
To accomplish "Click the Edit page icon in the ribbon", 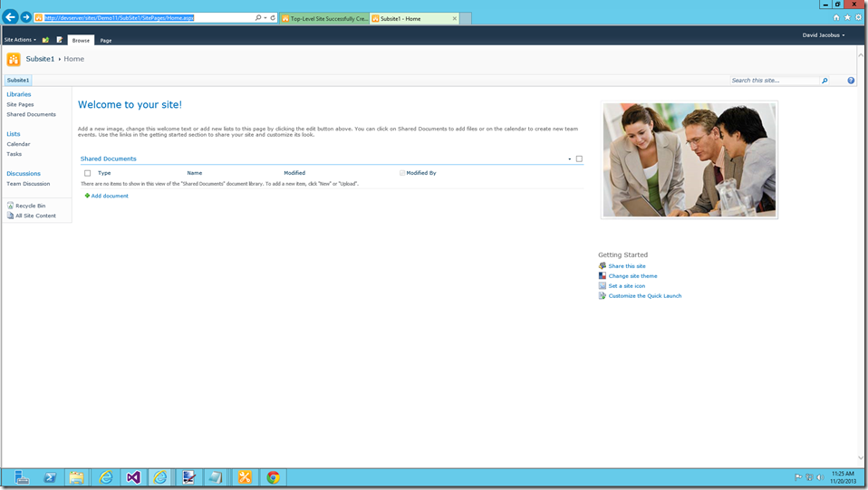I will click(59, 40).
